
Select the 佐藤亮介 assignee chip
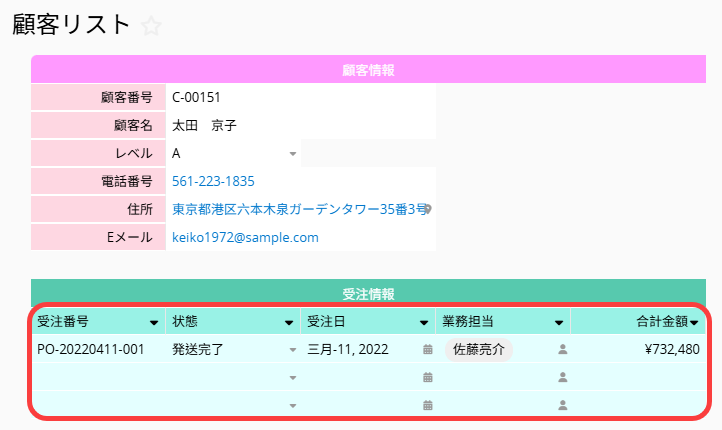479,350
